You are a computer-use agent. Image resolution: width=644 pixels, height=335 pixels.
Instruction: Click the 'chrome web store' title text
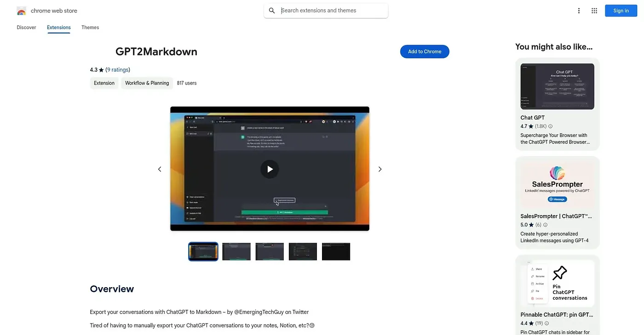coord(54,11)
